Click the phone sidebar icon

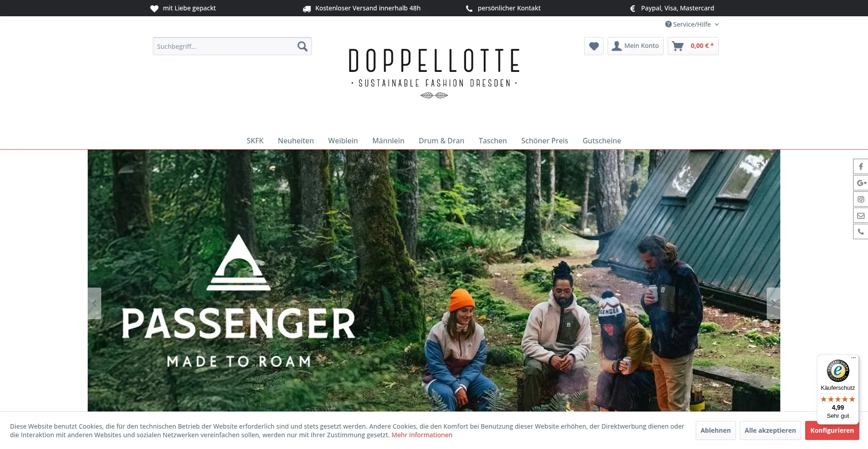[861, 232]
